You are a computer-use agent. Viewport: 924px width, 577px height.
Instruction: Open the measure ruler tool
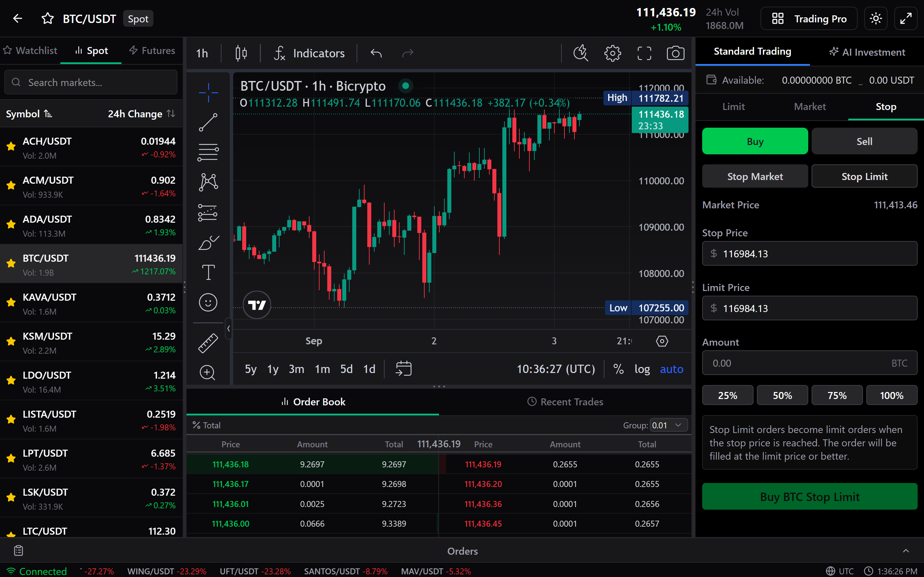point(208,343)
